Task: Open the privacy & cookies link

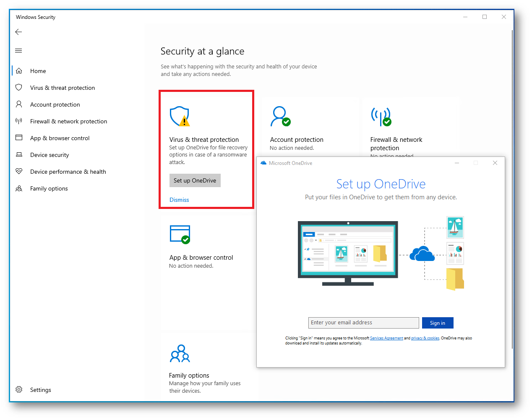Action: [x=425, y=338]
